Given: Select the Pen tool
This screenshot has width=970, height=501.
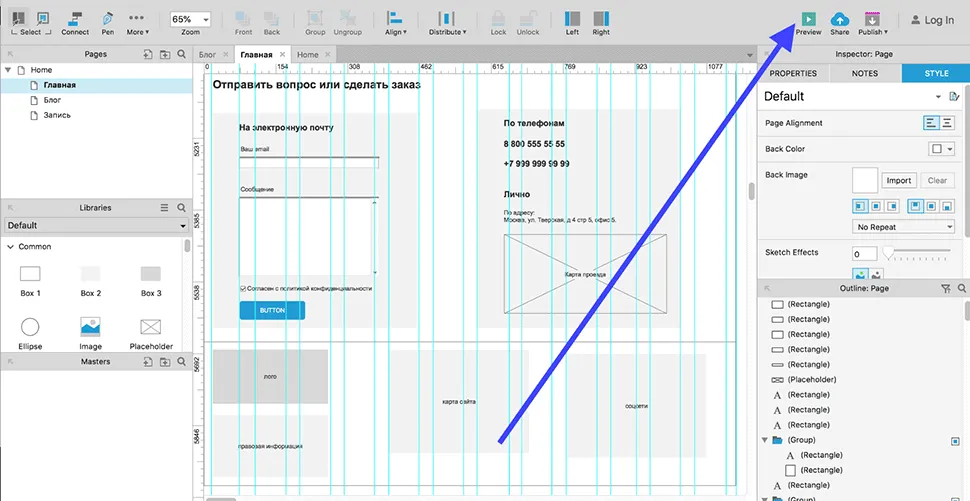Looking at the screenshot, I should (x=108, y=18).
